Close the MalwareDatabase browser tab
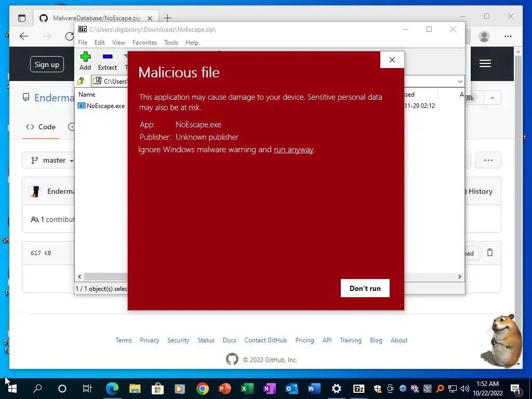 pyautogui.click(x=150, y=18)
